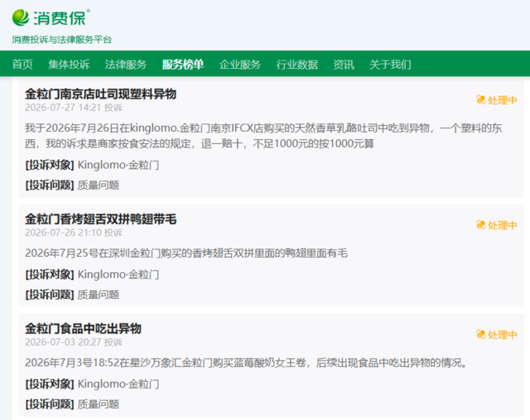Click the description 2026年7月25号在深圳金粒门购买
The image size is (530, 420).
pos(186,253)
